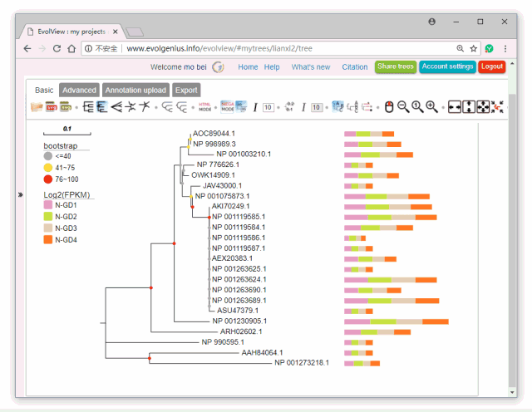Open the Help link
The height and width of the screenshot is (412, 532).
pyautogui.click(x=272, y=67)
